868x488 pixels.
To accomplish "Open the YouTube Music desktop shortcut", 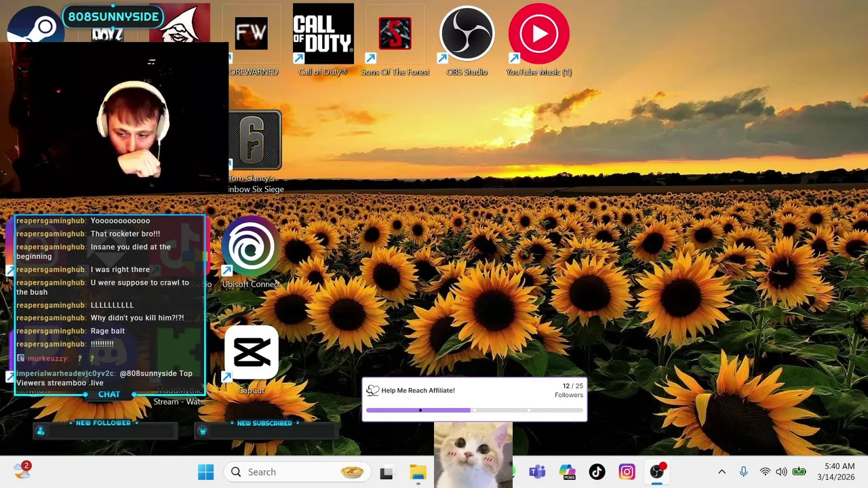I will [x=539, y=39].
